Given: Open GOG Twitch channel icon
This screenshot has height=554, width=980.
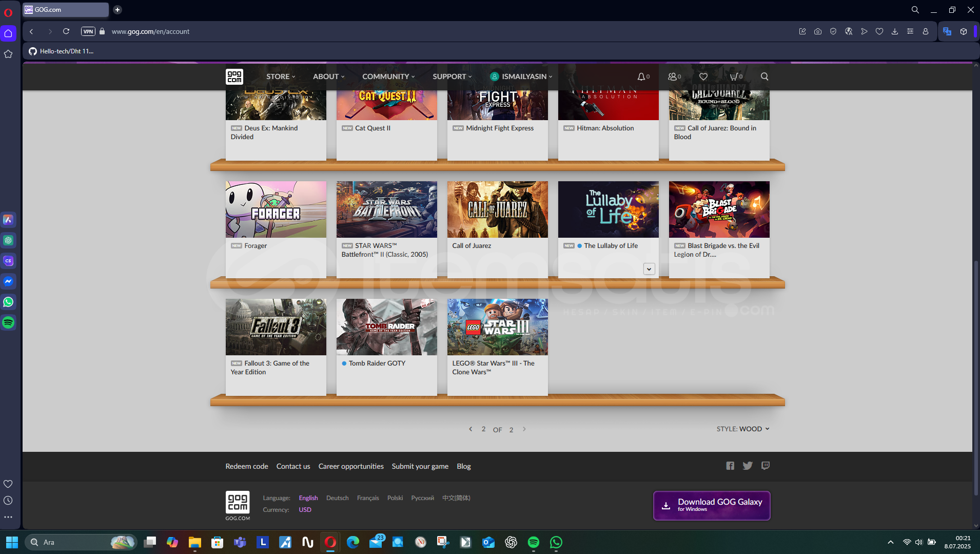Looking at the screenshot, I should point(766,466).
